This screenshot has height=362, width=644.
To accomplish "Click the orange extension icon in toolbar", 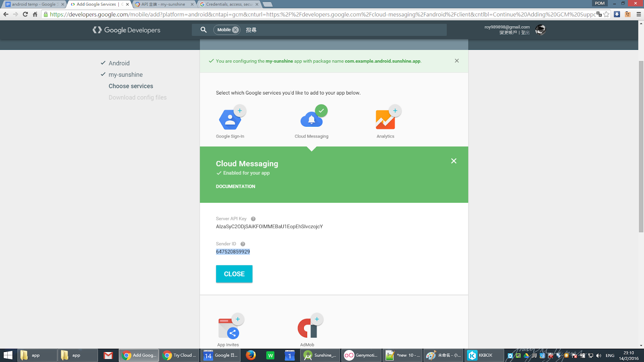I will point(627,14).
